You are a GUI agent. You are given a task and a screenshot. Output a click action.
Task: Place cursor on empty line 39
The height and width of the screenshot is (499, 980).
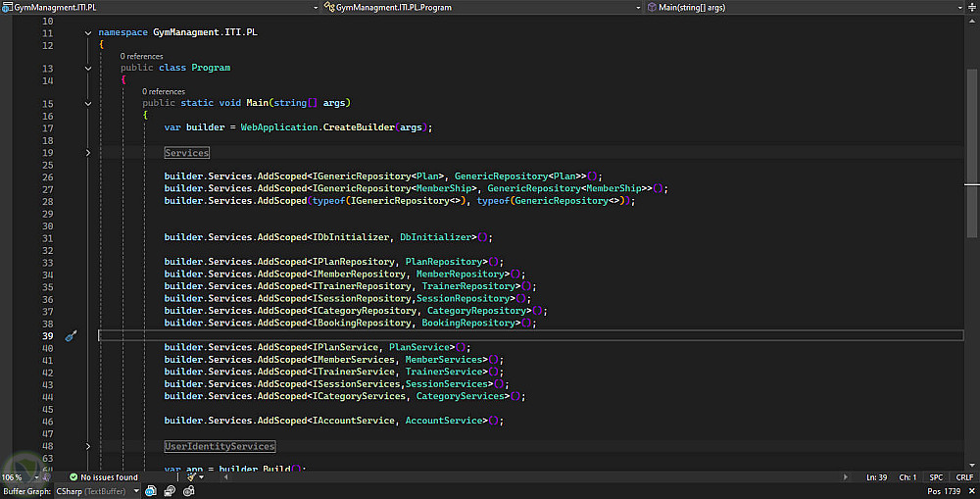[530, 336]
